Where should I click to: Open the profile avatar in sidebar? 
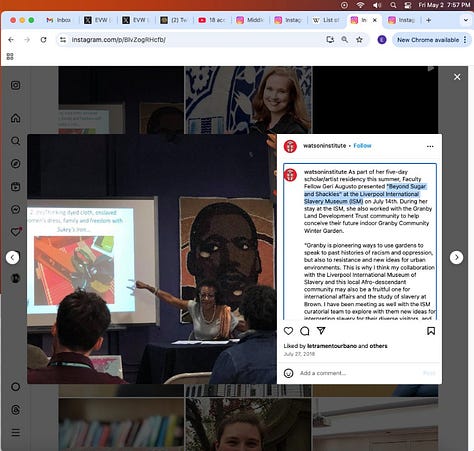coord(15,278)
